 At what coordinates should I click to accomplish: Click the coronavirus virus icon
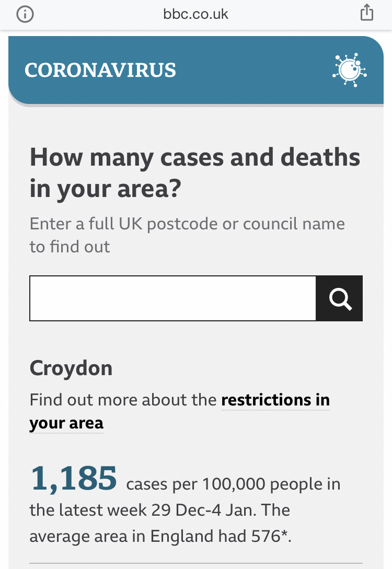click(349, 69)
